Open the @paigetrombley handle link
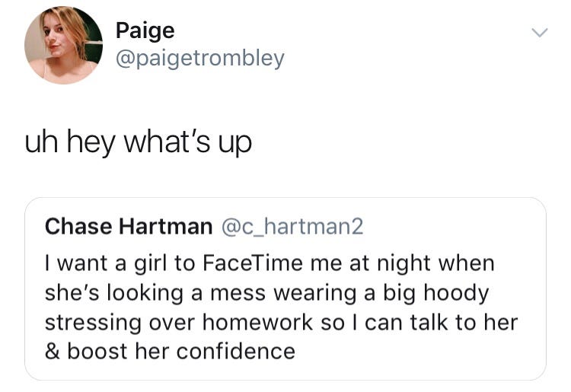The image size is (571, 392). point(200,59)
